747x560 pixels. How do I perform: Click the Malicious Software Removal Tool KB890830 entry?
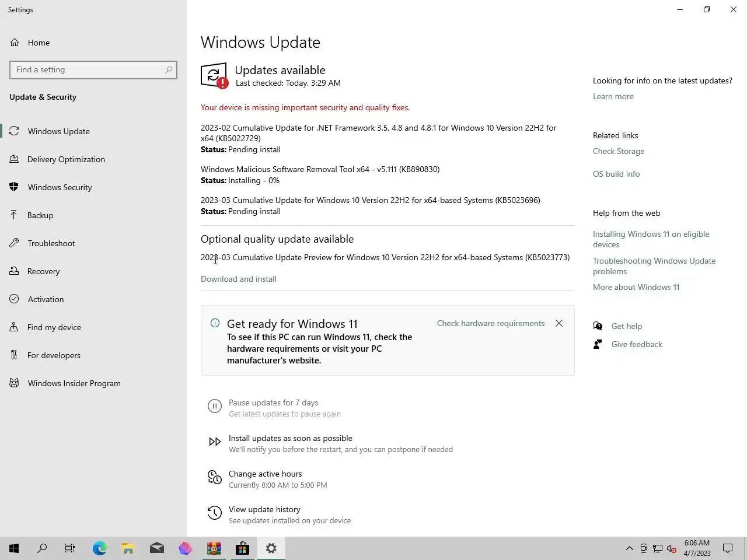coord(320,169)
